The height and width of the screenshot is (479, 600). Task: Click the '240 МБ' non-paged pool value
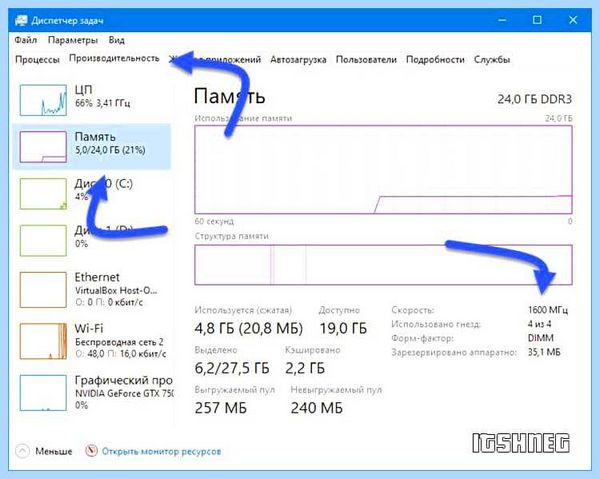point(316,408)
